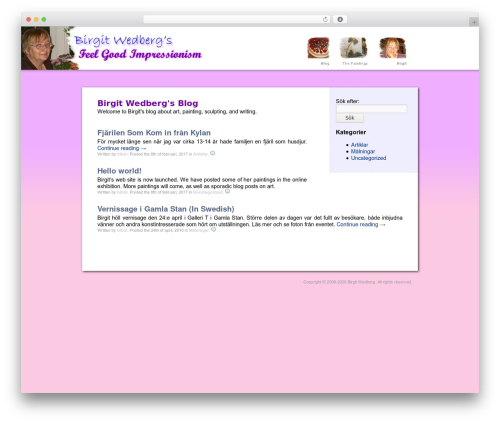This screenshot has height=423, width=500.
Task: Click the green maximize window button
Action: (x=44, y=19)
